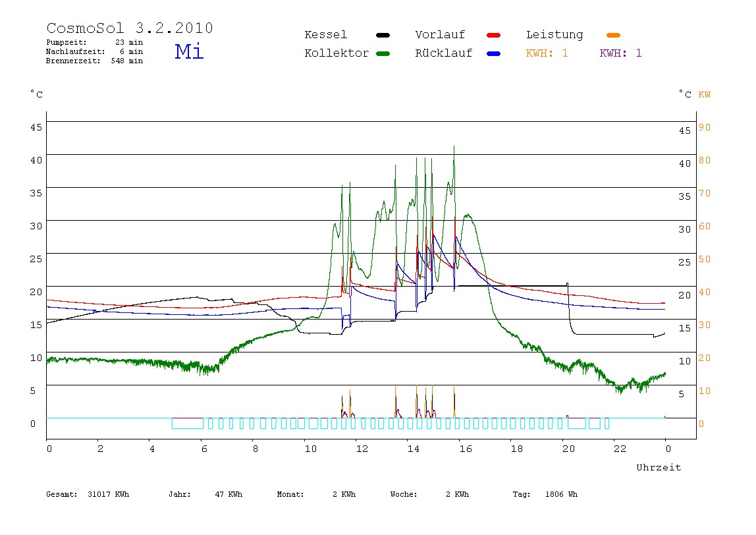Click the '22' hour tick label
Screen dimensions: 756x535
coord(620,449)
